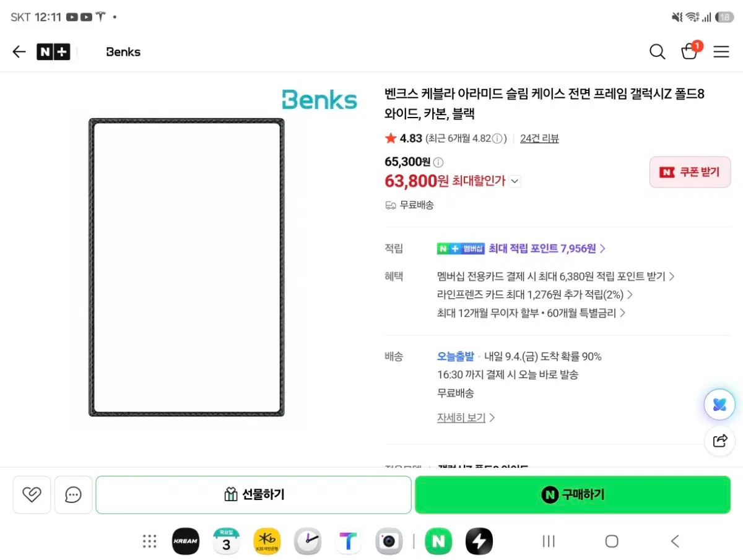Open 자세히 보기 shipping details

pyautogui.click(x=466, y=418)
